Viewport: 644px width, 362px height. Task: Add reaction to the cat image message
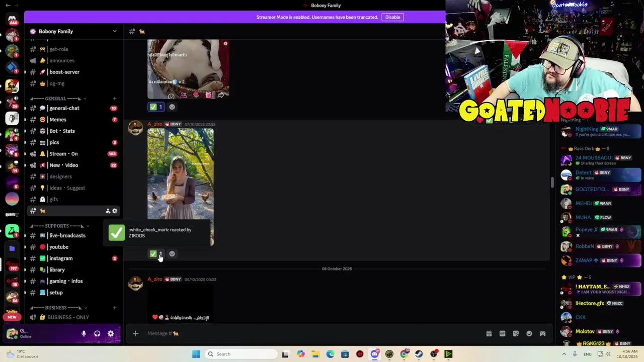[172, 107]
